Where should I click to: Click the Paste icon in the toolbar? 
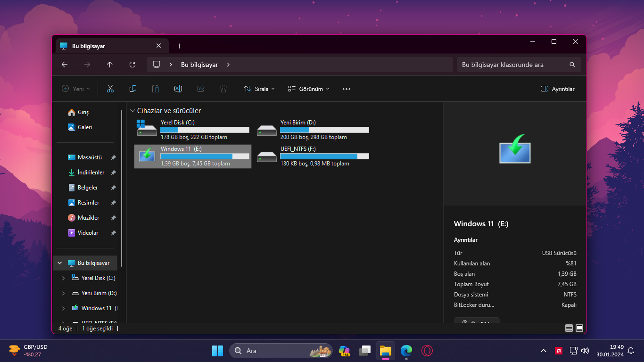(155, 89)
